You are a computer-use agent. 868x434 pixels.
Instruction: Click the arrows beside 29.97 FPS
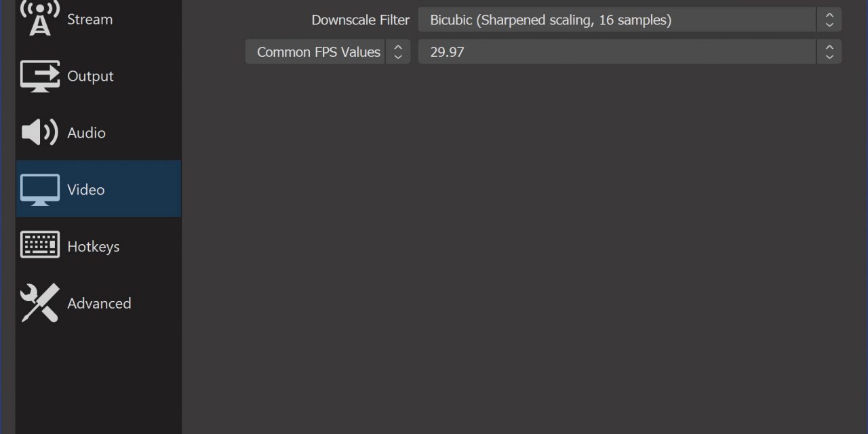pos(829,52)
